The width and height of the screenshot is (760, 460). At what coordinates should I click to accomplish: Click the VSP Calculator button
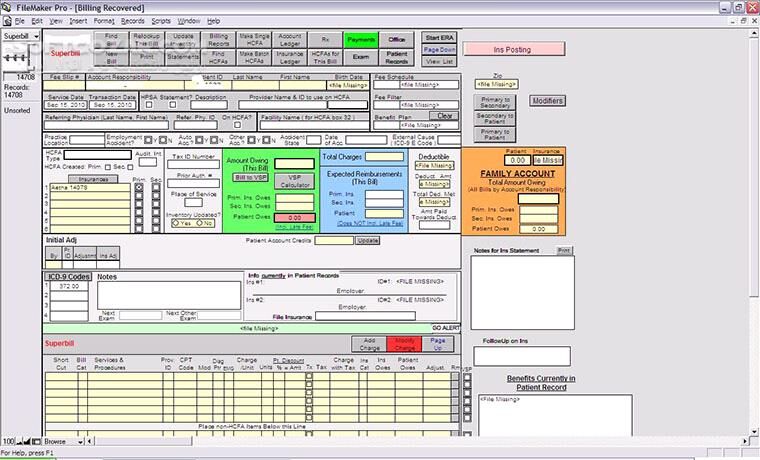[x=295, y=182]
